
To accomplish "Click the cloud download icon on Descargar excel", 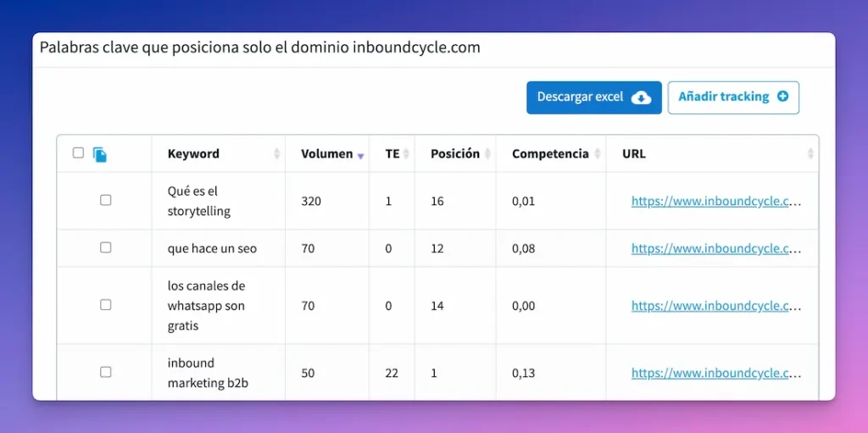I will tap(641, 98).
